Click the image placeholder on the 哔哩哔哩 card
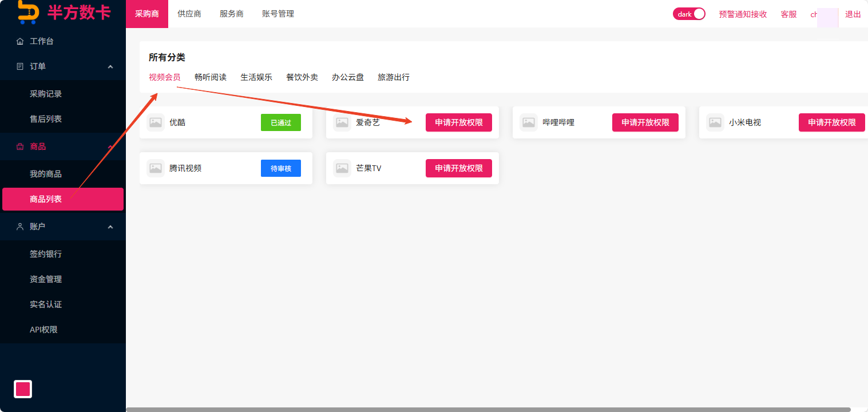This screenshot has width=868, height=412. pyautogui.click(x=529, y=122)
